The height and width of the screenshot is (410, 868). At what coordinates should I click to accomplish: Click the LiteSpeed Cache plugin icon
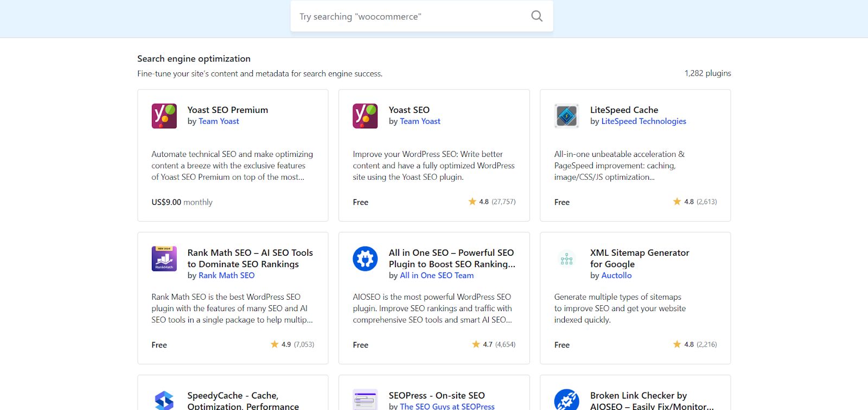567,116
